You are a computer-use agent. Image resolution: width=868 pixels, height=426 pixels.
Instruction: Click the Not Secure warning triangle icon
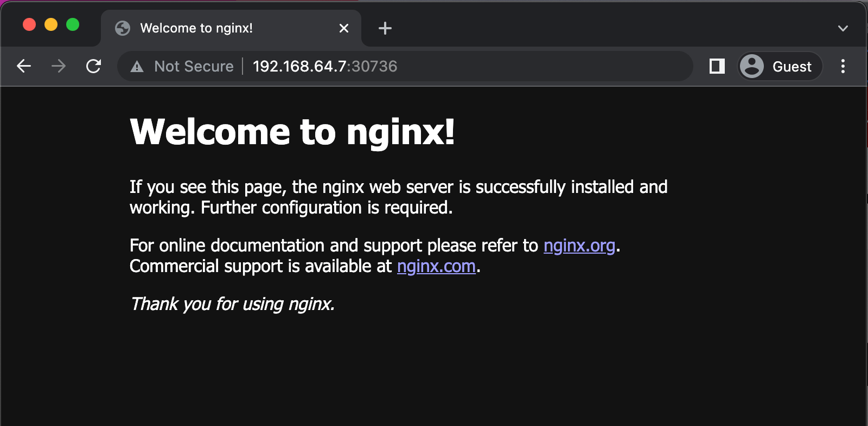coord(137,67)
